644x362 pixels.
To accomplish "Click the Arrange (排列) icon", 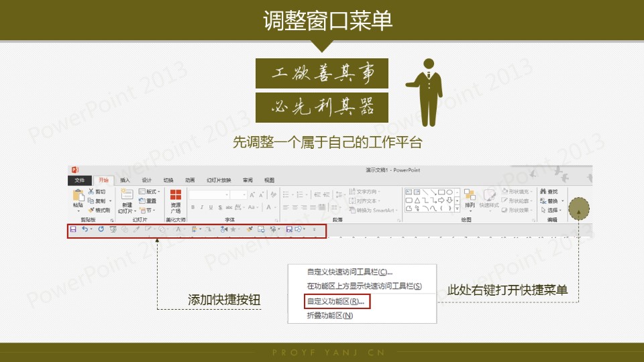I will (470, 197).
